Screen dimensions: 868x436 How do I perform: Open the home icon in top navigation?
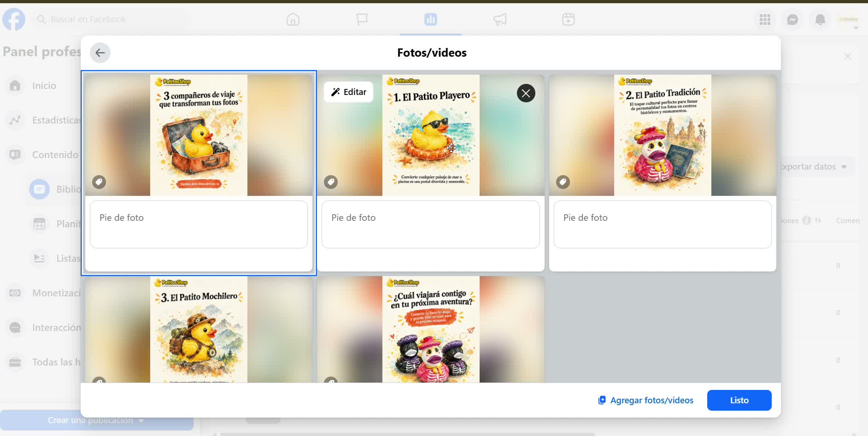[293, 19]
